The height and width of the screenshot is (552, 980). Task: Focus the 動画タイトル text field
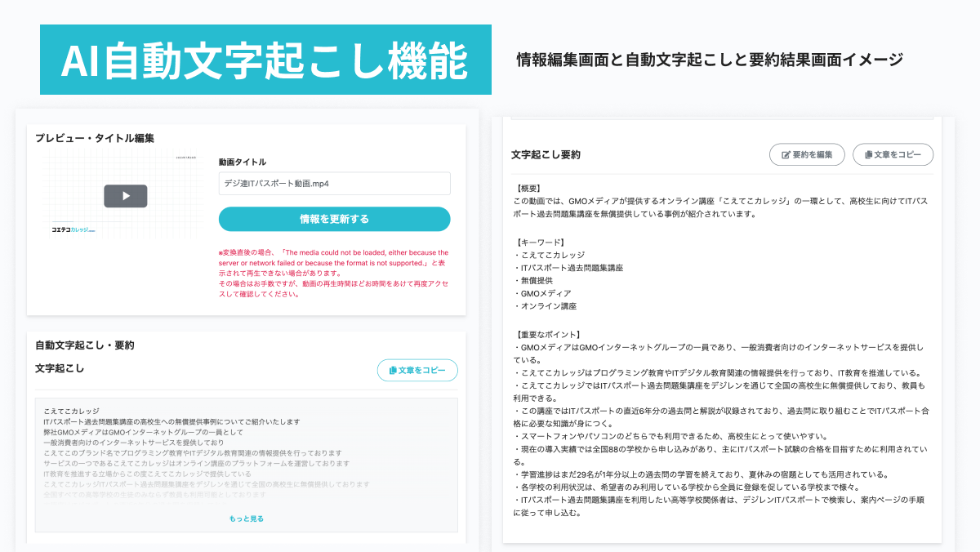[334, 184]
